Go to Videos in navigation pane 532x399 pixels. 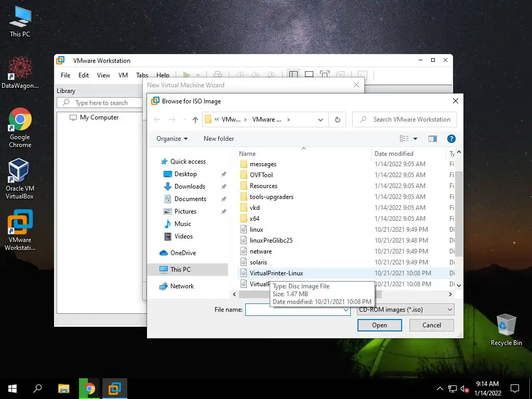pos(183,236)
